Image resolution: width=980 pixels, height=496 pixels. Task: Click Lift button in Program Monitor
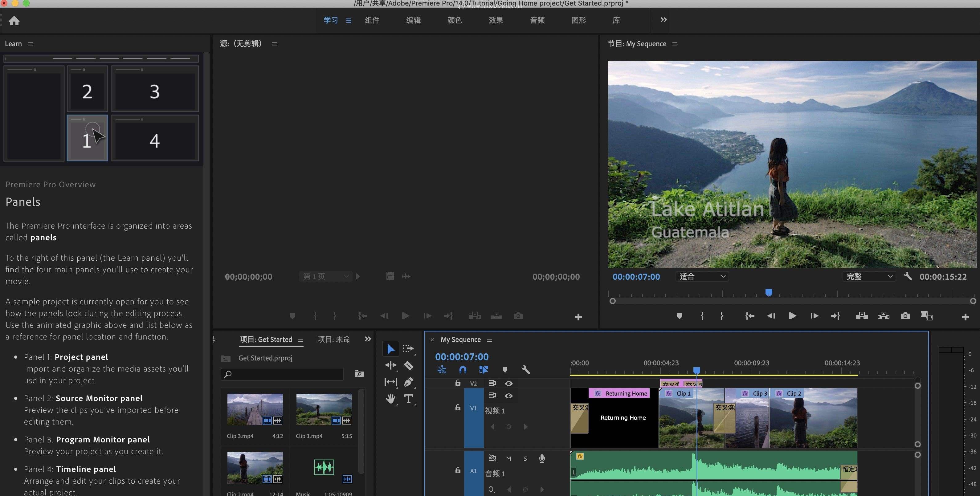[862, 316]
